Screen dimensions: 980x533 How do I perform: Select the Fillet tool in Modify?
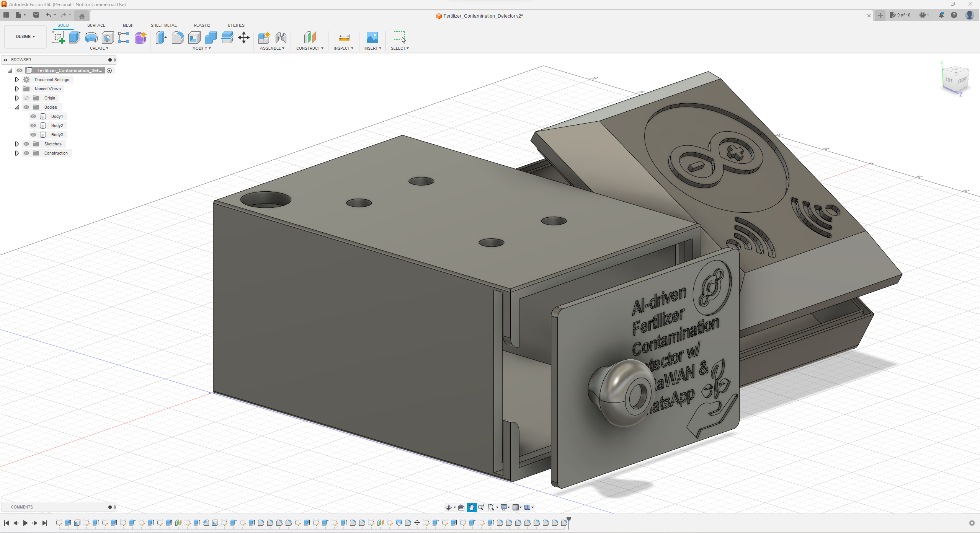pyautogui.click(x=178, y=37)
